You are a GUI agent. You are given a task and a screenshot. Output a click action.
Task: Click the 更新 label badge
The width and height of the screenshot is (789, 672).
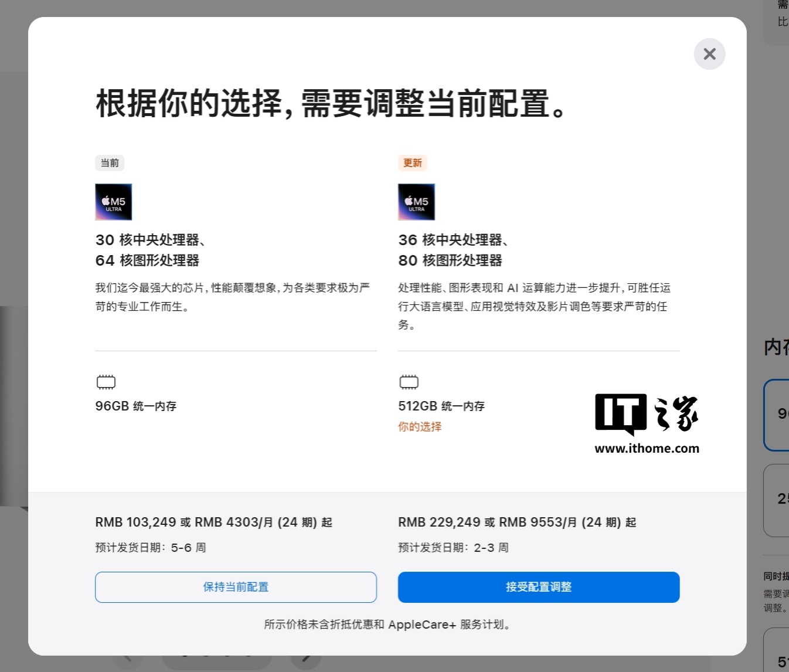(x=413, y=163)
